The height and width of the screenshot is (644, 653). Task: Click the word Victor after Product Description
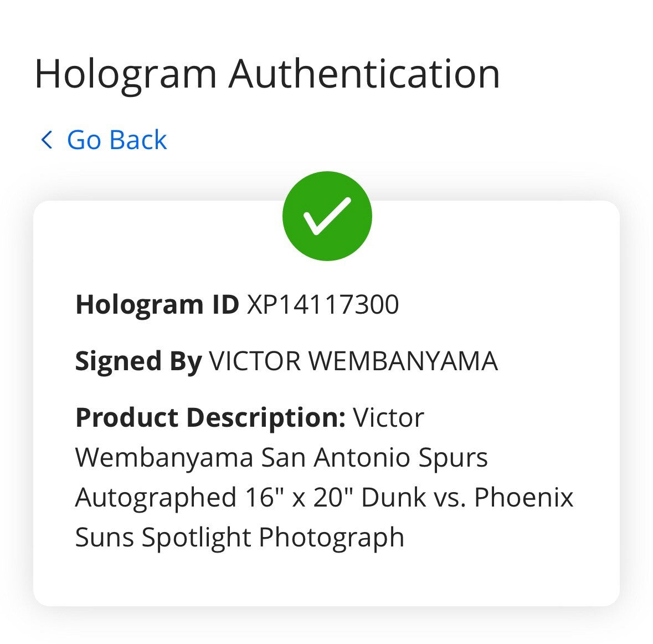tap(389, 418)
